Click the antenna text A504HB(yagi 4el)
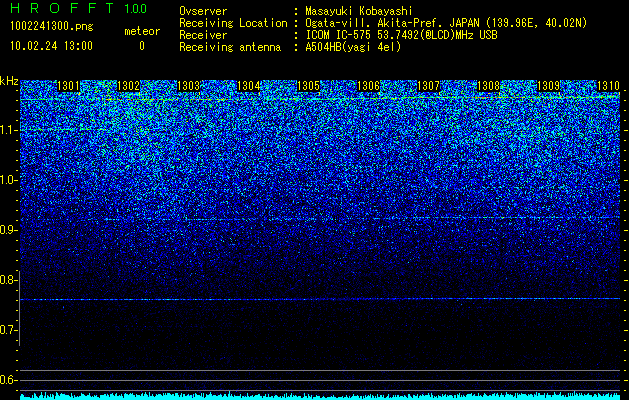The image size is (629, 400). (x=353, y=47)
